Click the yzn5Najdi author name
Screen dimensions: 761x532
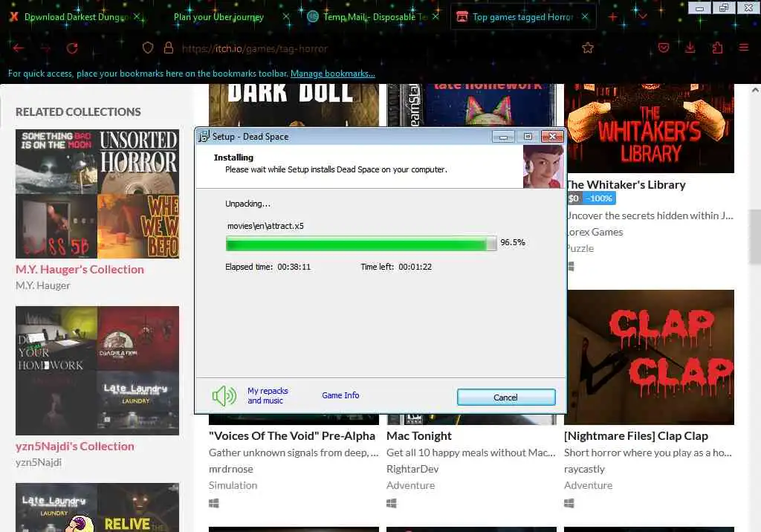click(x=39, y=462)
